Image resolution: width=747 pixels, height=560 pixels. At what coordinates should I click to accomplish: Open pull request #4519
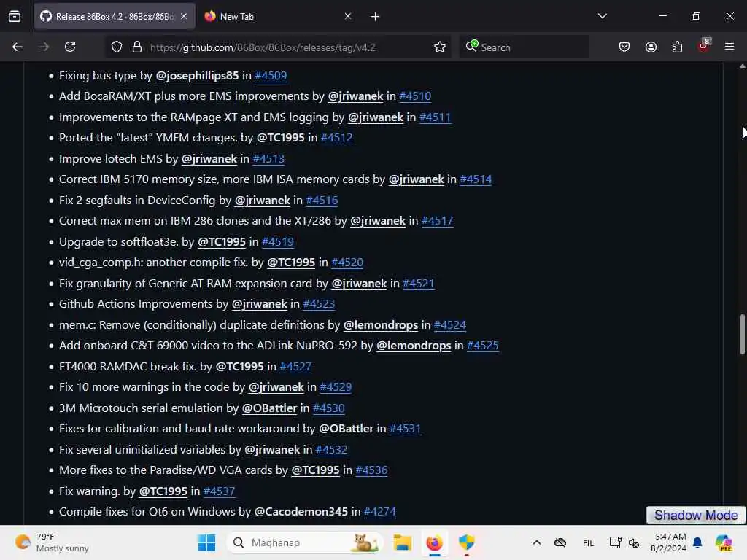pyautogui.click(x=278, y=242)
